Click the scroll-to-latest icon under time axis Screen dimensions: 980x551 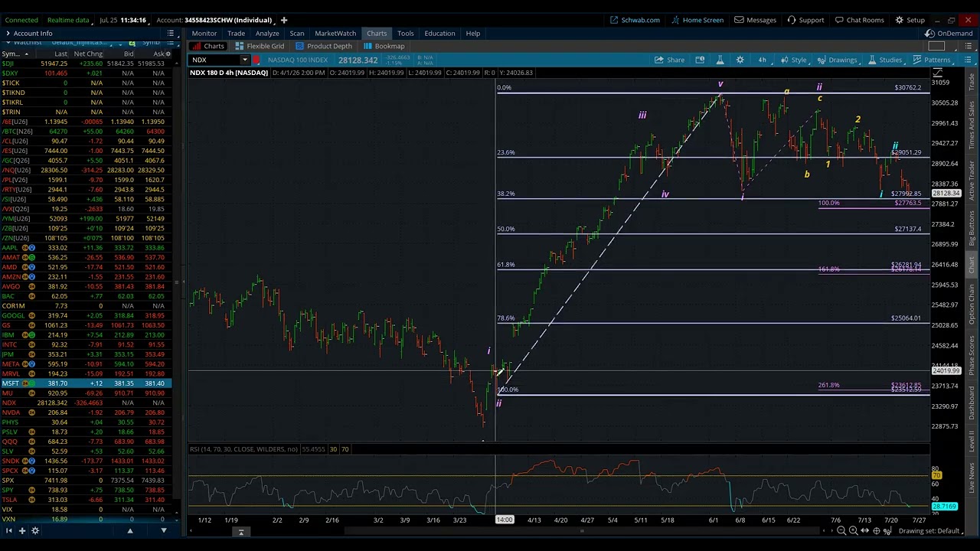[240, 532]
